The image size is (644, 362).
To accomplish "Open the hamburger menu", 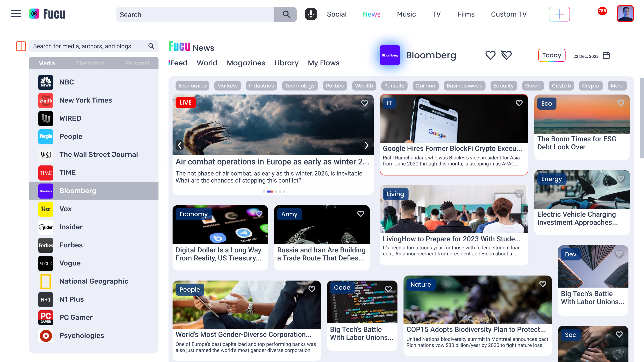I will 16,14.
